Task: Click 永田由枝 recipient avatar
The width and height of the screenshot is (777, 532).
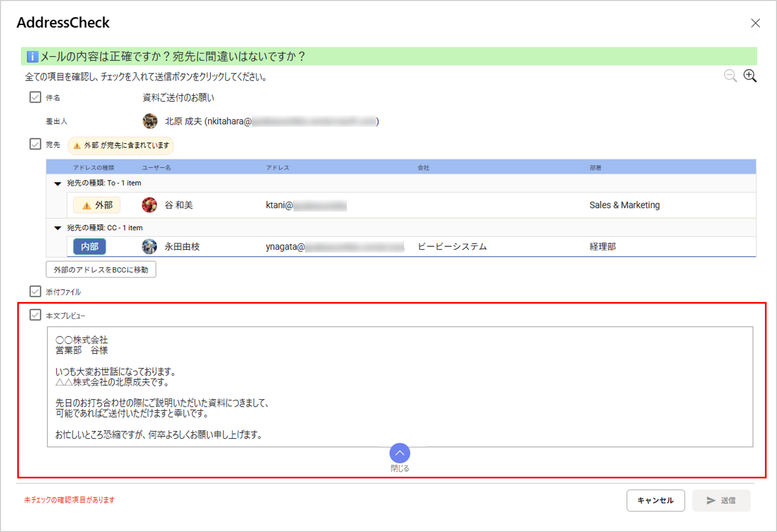Action: pos(149,247)
